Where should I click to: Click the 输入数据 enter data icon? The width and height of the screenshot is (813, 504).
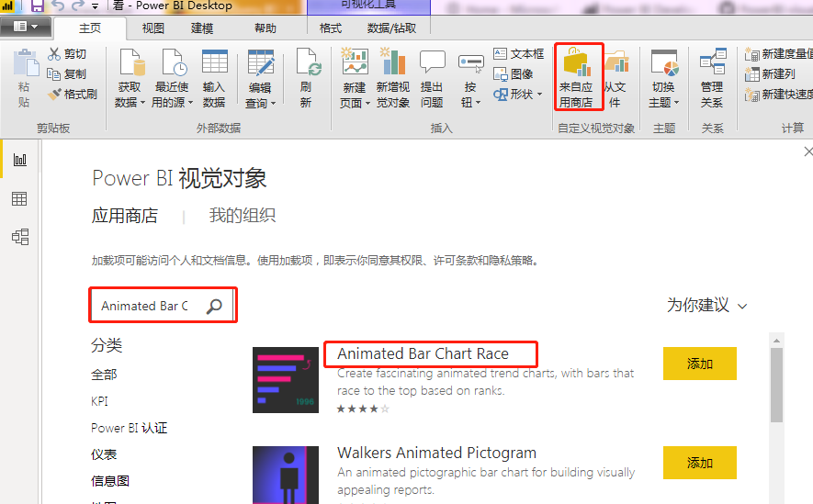214,78
